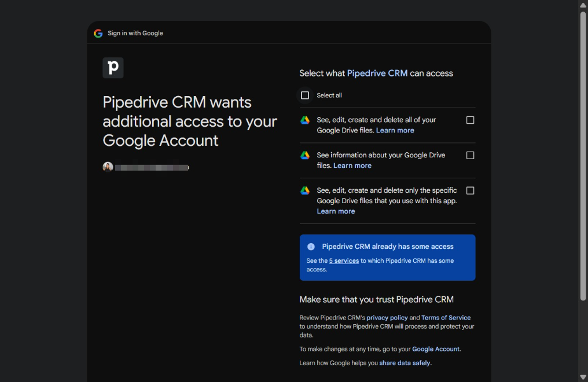Click the Sign in with Google text

(135, 34)
